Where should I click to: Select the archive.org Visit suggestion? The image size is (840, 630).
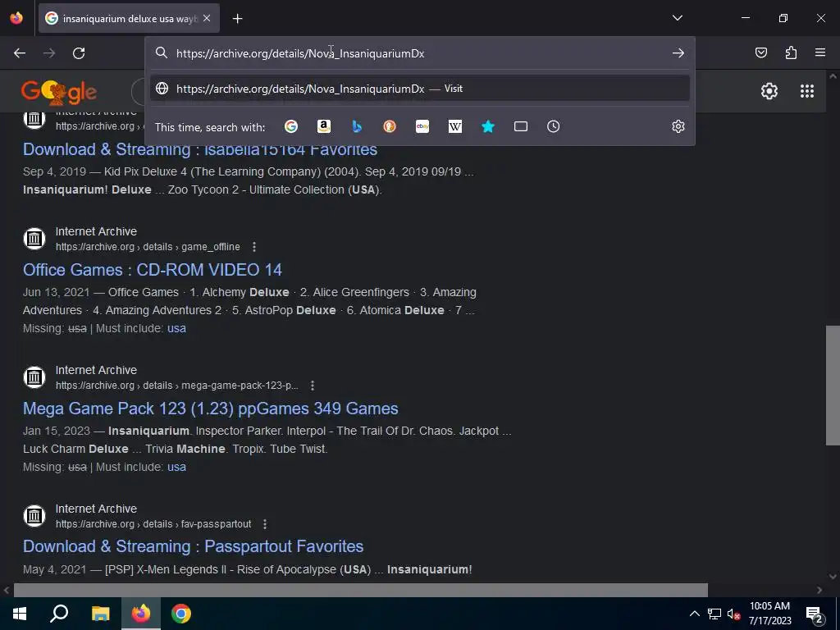coord(420,89)
